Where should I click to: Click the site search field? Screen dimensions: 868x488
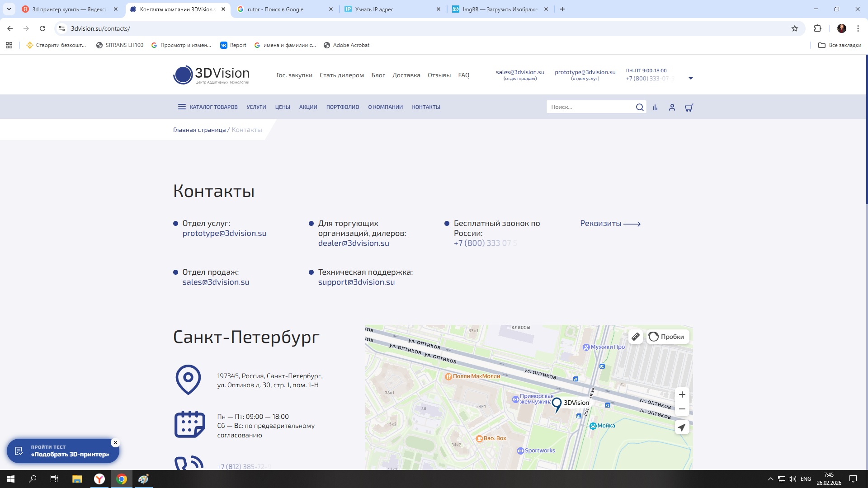(x=590, y=107)
